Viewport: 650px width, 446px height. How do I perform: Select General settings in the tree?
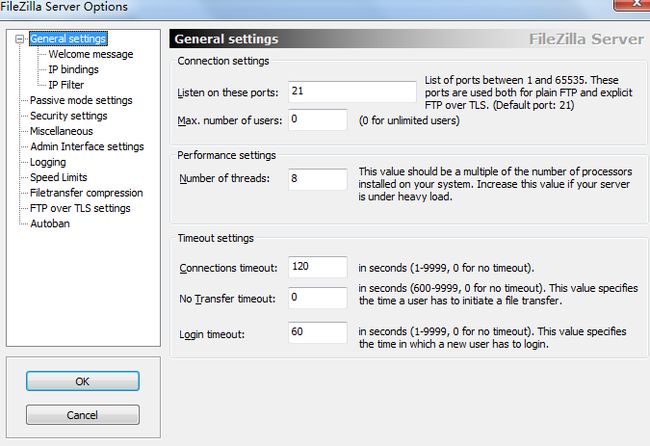(x=68, y=39)
